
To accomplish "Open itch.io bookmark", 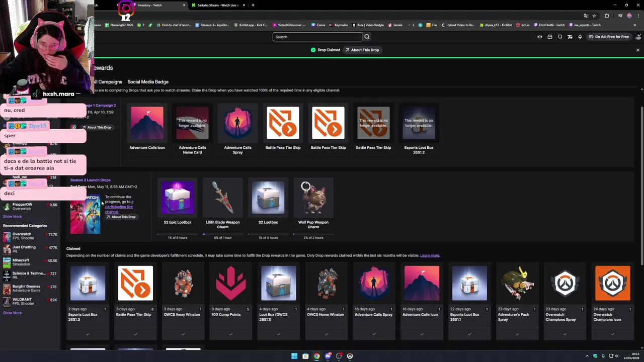I will coord(523,25).
